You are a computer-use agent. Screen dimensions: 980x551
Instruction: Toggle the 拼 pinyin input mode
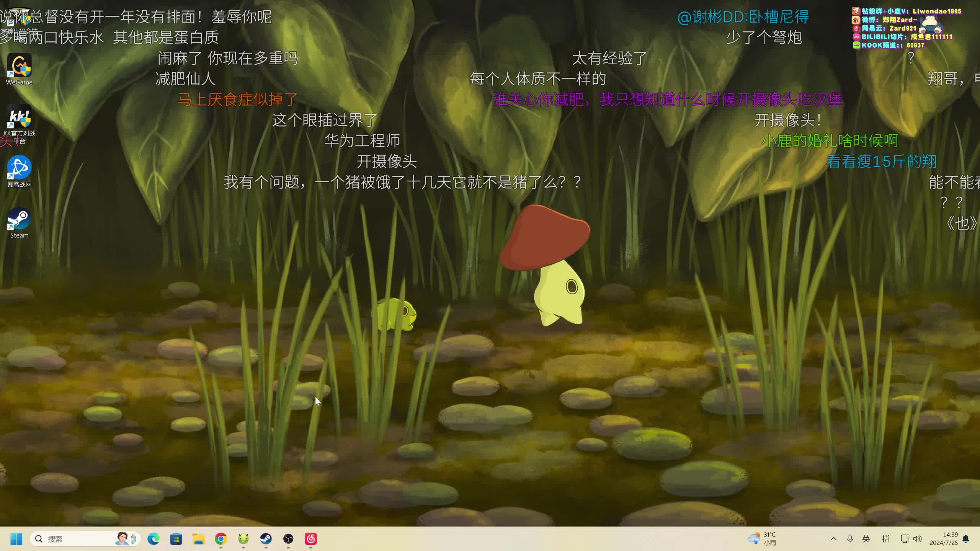coord(886,539)
